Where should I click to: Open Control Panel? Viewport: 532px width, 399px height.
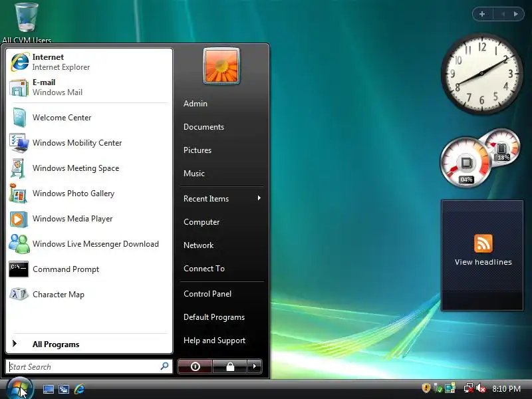tap(207, 294)
